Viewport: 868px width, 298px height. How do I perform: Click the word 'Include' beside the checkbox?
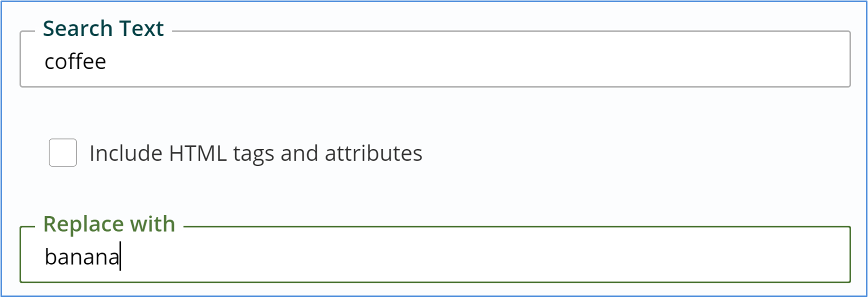pyautogui.click(x=125, y=153)
